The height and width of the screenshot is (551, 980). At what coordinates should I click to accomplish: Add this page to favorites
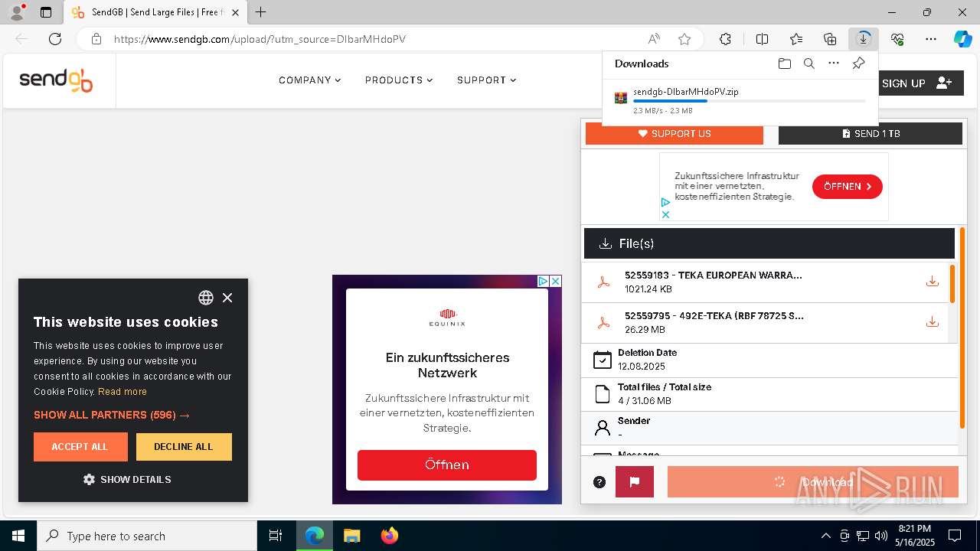click(684, 39)
